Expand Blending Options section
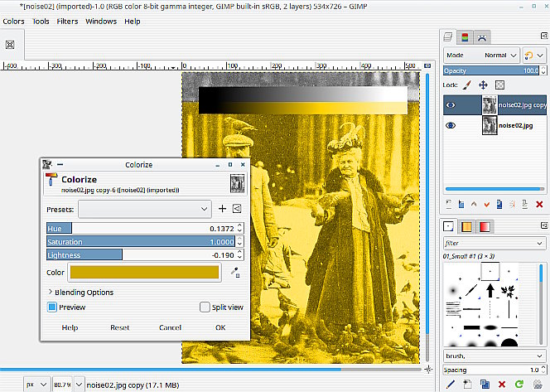Image resolution: width=550 pixels, height=392 pixels. tap(80, 292)
